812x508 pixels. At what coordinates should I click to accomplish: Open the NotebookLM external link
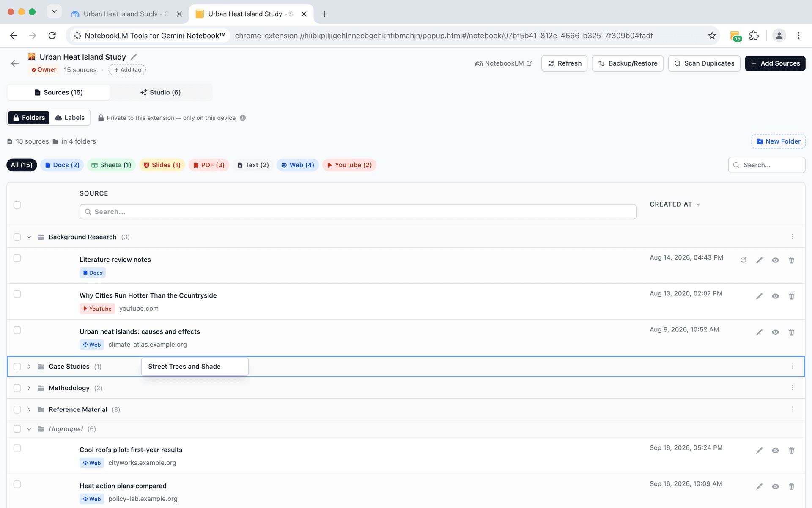click(503, 63)
